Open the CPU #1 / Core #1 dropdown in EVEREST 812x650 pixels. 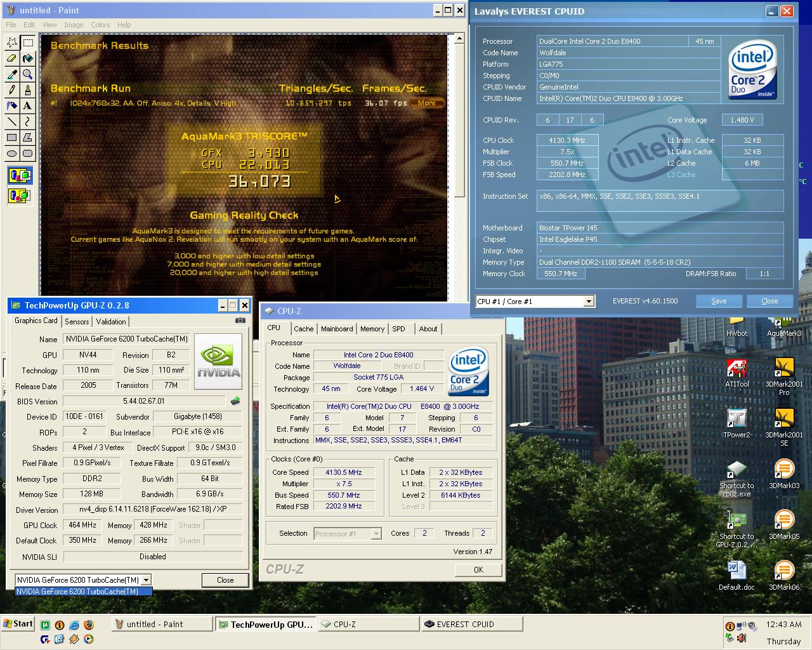(x=589, y=301)
